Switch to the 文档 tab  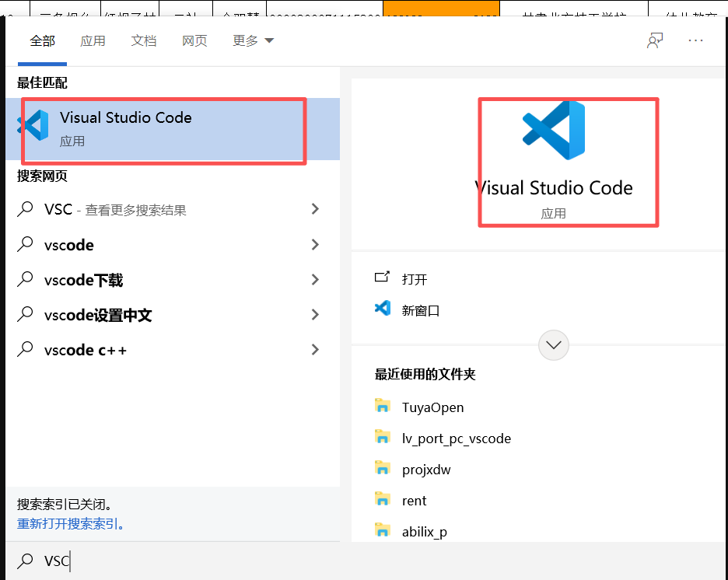(x=144, y=41)
